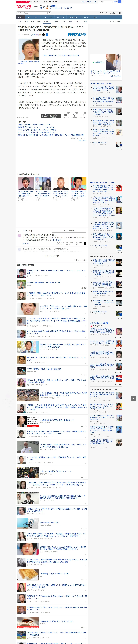Click the トピックス一覧 link
The image size is (138, 644).
coord(115,21)
